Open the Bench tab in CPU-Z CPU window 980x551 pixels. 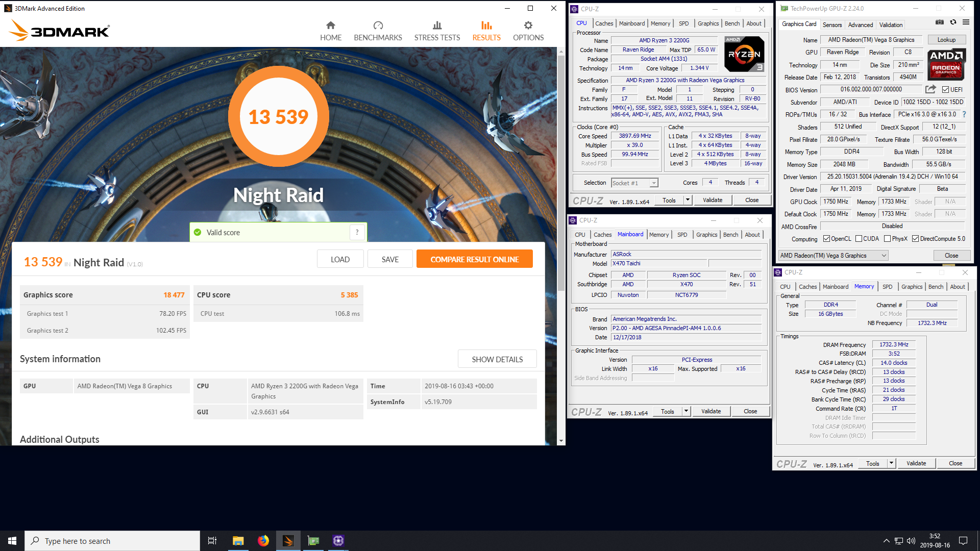732,23
